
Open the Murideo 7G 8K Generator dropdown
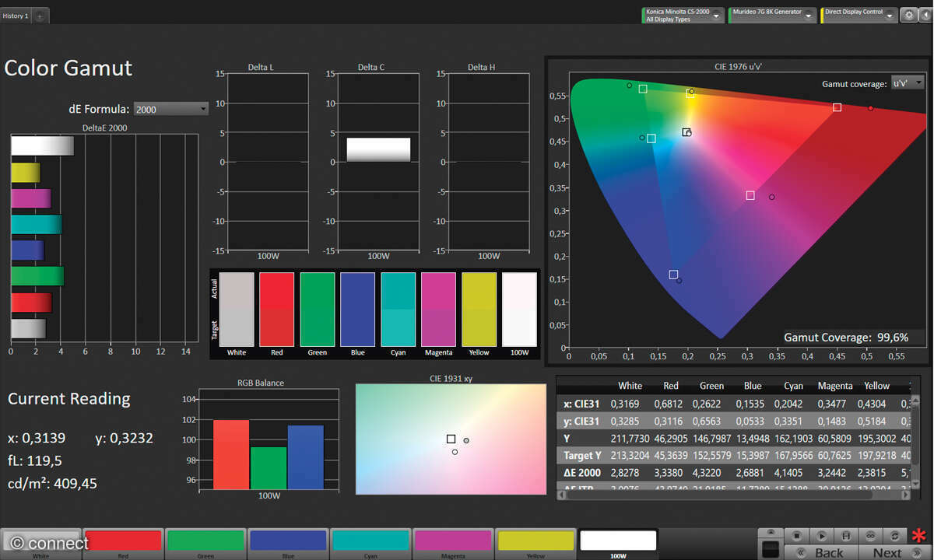[771, 15]
